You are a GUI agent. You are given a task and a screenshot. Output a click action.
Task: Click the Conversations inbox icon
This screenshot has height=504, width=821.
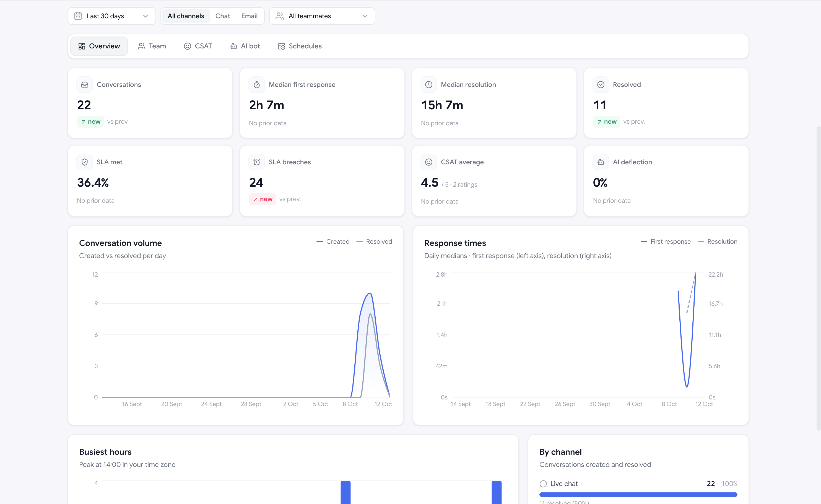[85, 85]
